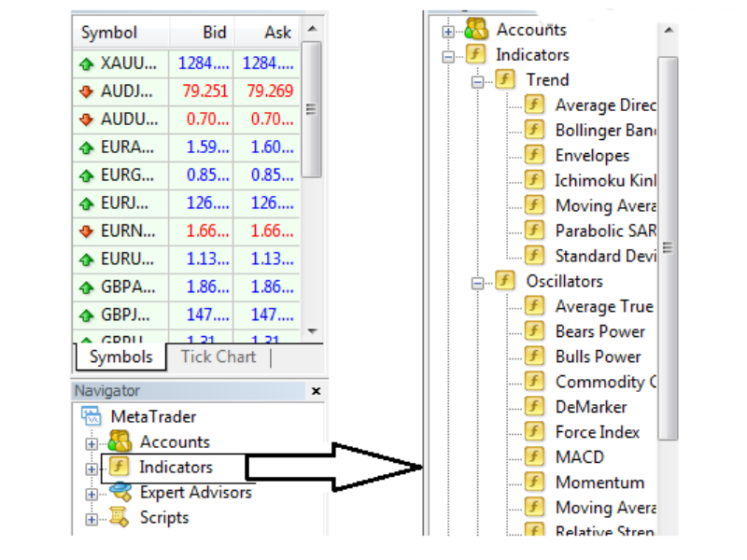This screenshot has width=747, height=560.
Task: Select MetaTrader root label
Action: pos(153,416)
